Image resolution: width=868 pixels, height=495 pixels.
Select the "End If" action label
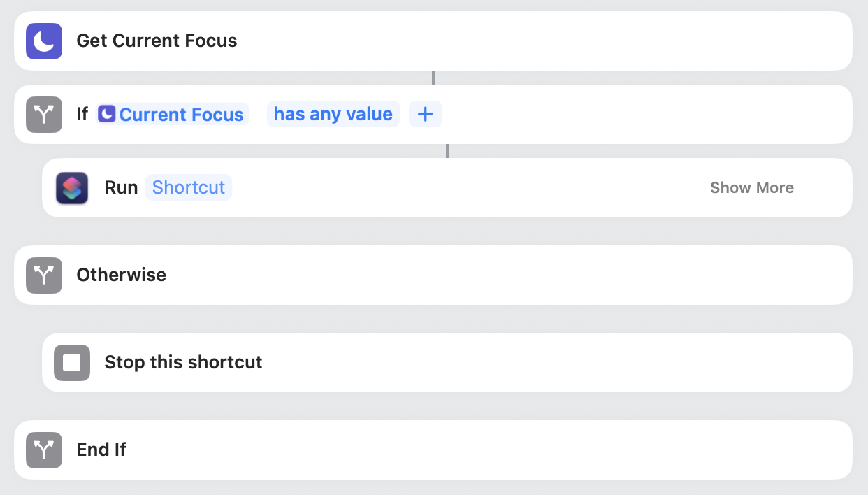pyautogui.click(x=101, y=450)
